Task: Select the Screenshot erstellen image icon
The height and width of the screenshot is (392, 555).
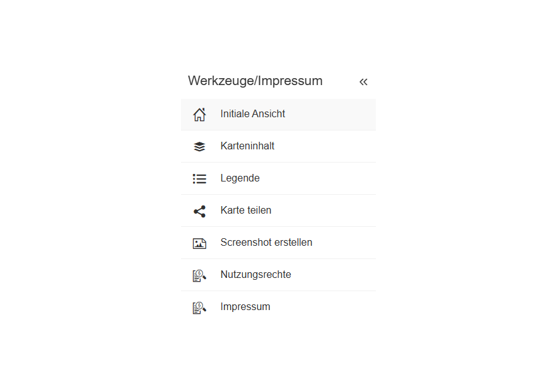Action: pos(199,243)
